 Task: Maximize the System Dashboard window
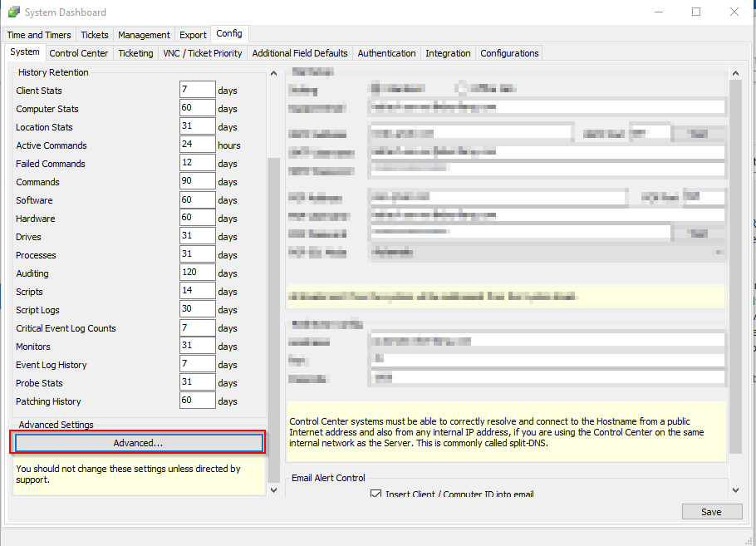(x=695, y=12)
